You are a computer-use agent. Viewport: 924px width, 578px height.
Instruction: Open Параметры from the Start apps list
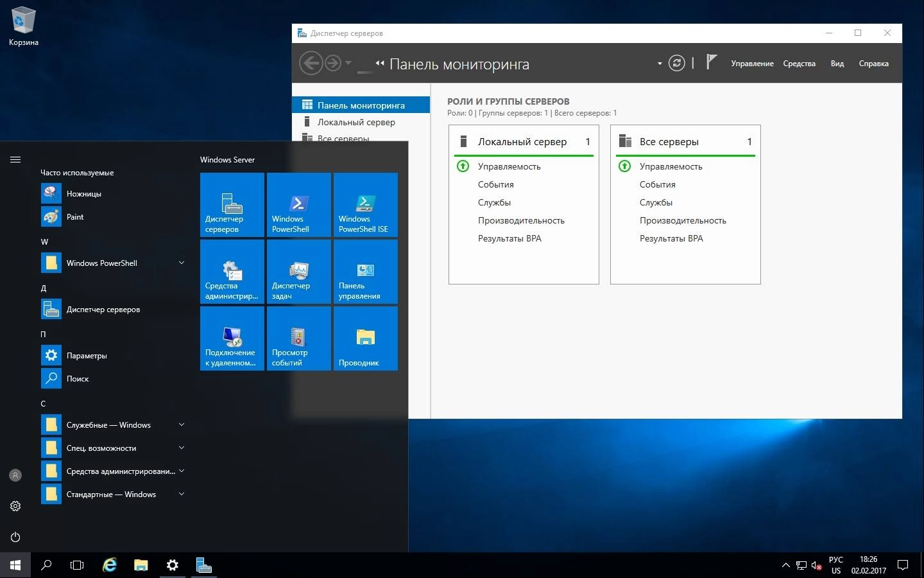(x=114, y=356)
